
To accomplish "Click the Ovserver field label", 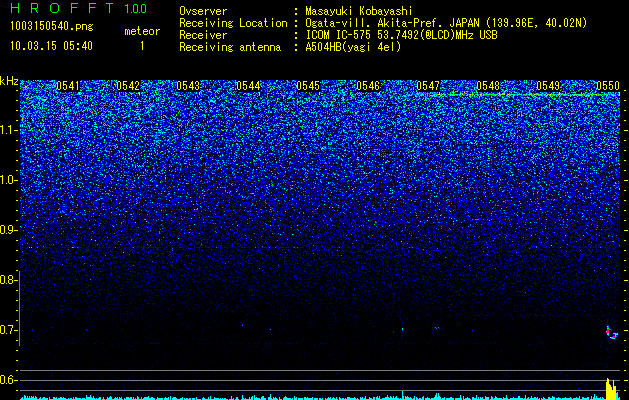I will click(203, 11).
